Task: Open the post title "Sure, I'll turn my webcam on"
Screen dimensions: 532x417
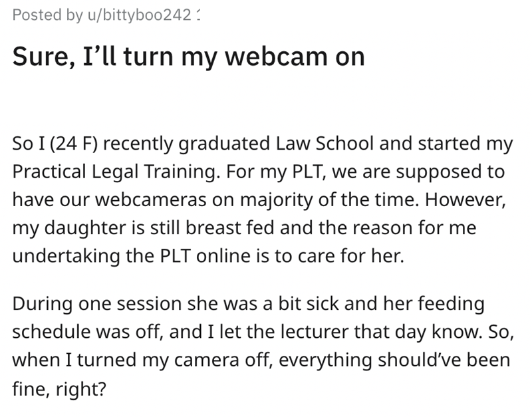Action: tap(188, 56)
